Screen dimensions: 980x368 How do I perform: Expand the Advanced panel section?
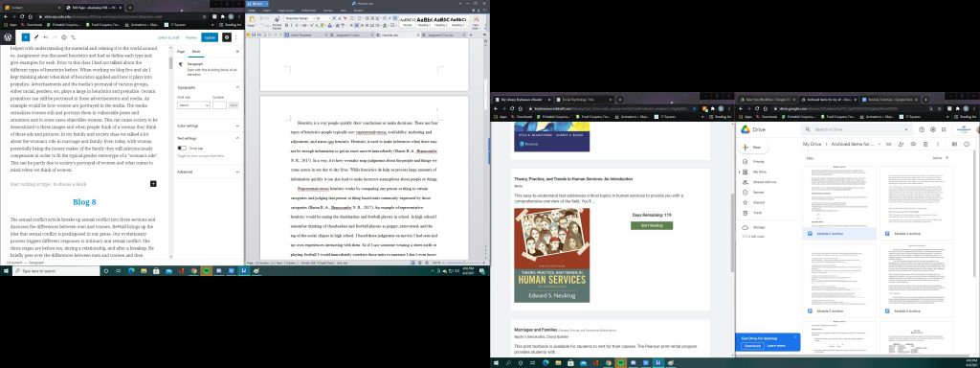pyautogui.click(x=238, y=172)
